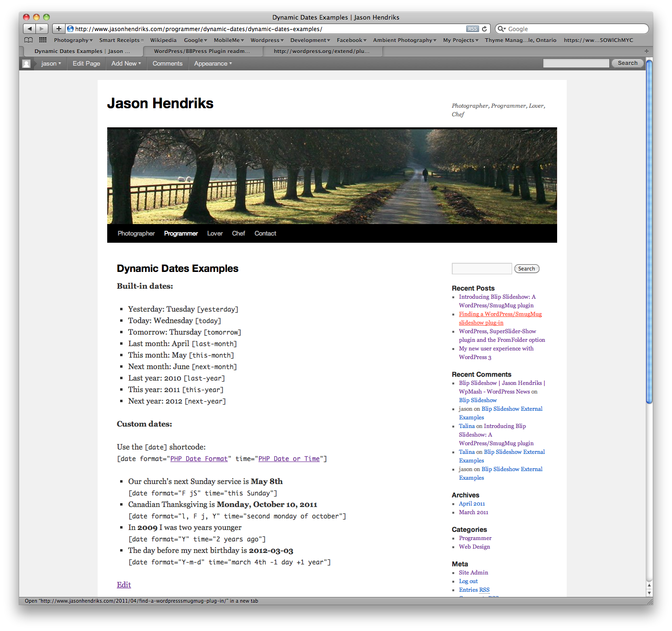Open Edit Page in the admin bar
This screenshot has height=631, width=672.
[86, 64]
